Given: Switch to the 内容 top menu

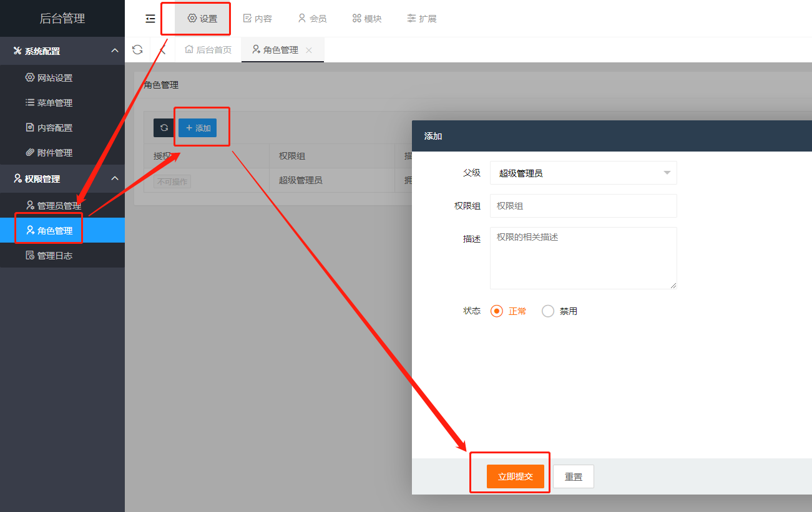Looking at the screenshot, I should tap(257, 19).
